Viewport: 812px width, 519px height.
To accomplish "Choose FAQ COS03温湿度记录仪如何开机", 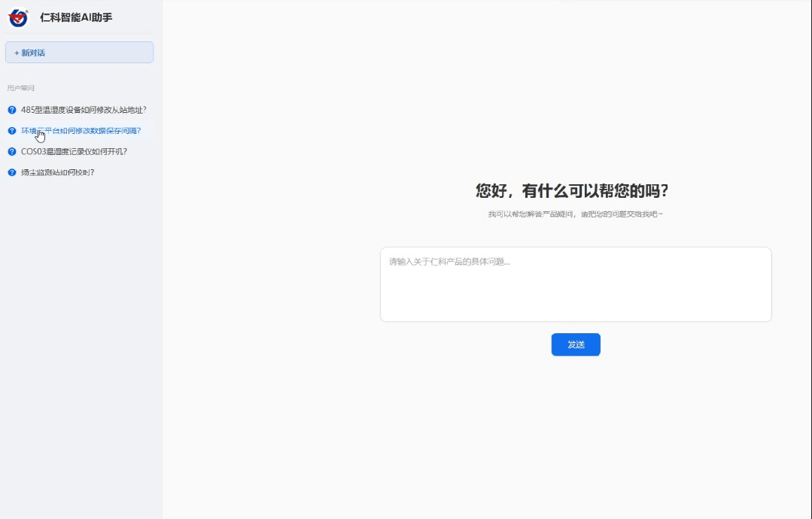I will click(74, 151).
